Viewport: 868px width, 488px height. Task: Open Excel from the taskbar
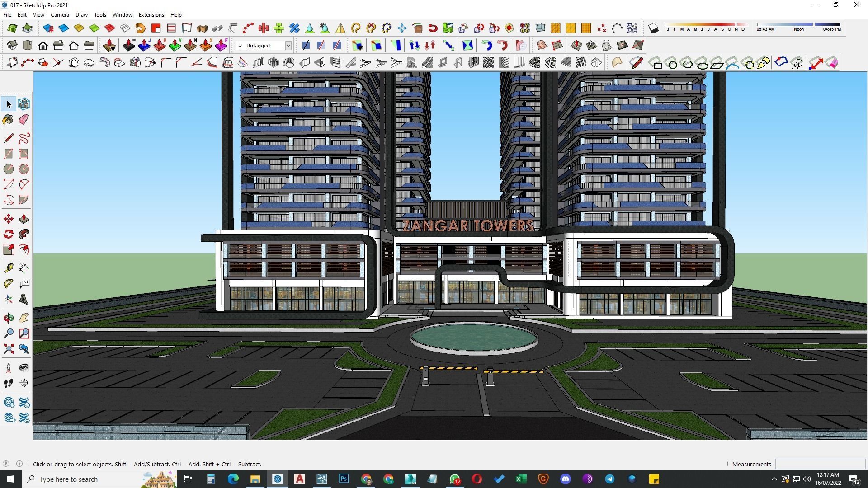[x=521, y=479]
